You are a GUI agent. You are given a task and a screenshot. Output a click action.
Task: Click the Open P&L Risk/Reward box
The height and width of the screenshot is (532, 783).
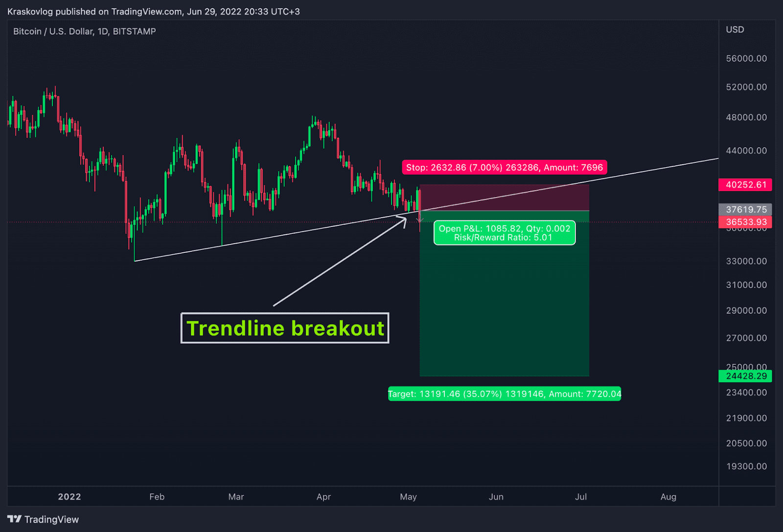[505, 233]
